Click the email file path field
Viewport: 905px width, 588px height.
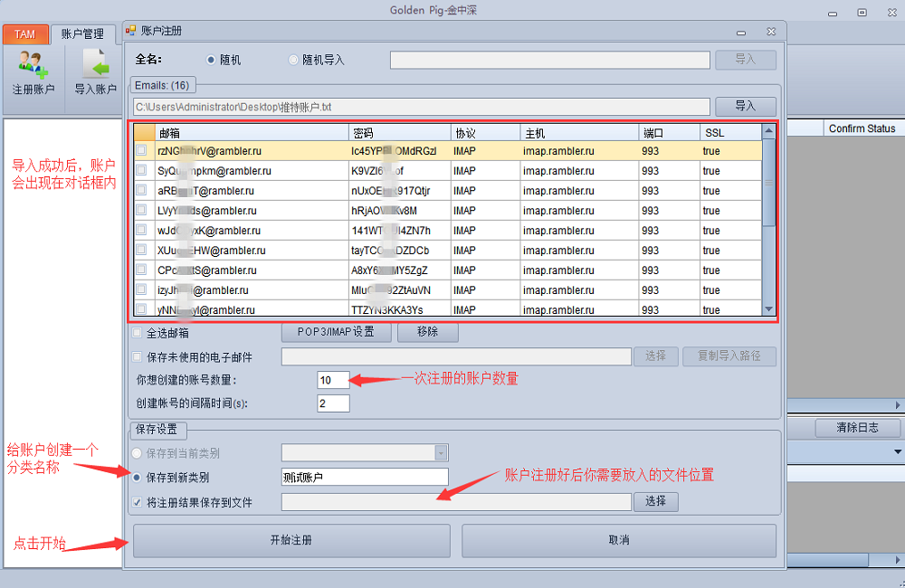422,107
